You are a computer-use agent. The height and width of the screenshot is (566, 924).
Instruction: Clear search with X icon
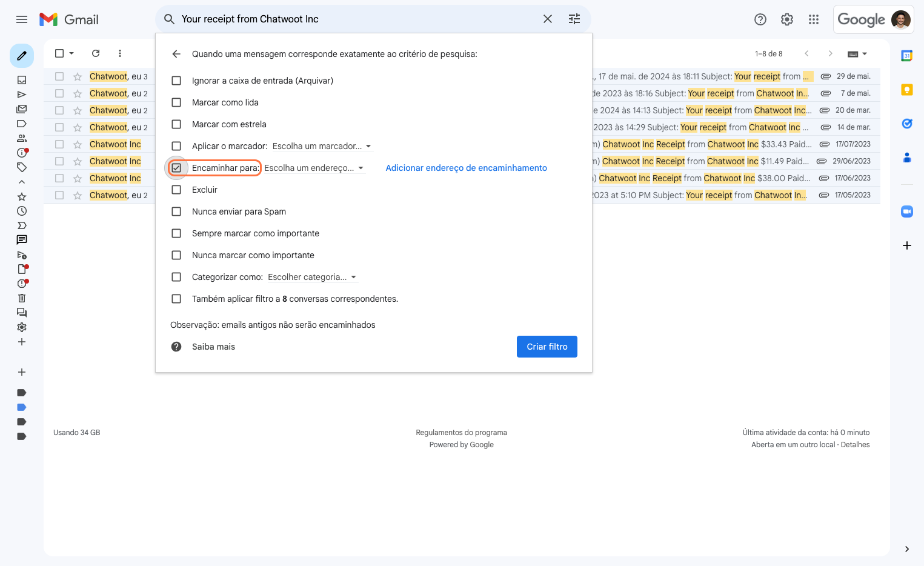(x=548, y=19)
